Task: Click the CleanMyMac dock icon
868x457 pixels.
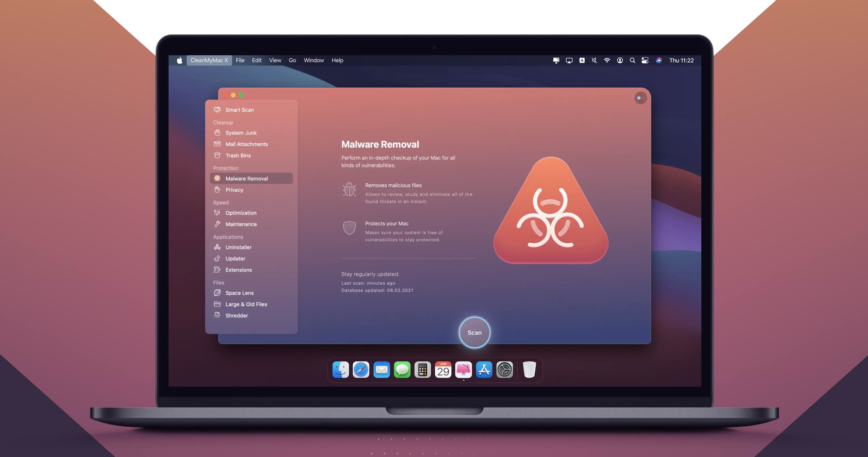Action: coord(463,370)
